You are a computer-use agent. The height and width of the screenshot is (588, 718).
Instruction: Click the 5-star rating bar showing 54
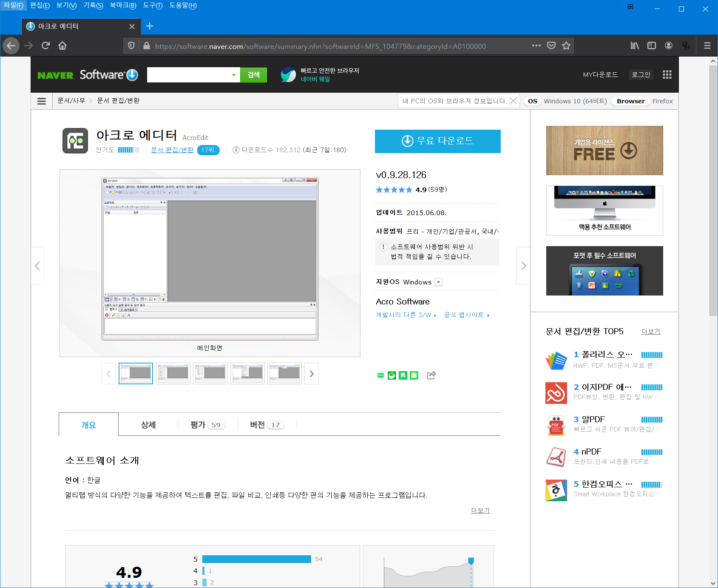[x=257, y=559]
